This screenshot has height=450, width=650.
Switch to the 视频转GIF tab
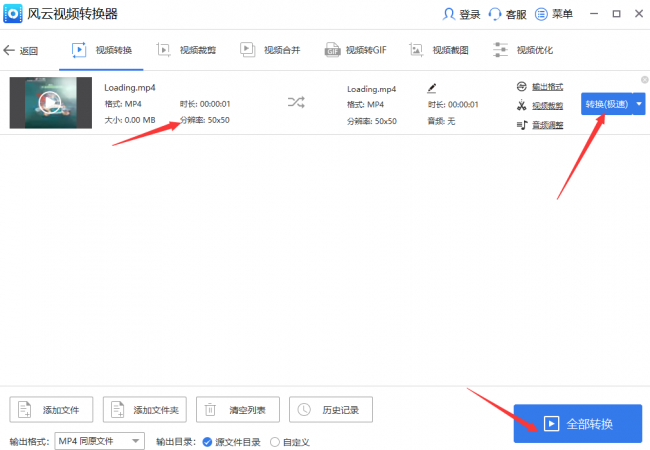coord(355,50)
